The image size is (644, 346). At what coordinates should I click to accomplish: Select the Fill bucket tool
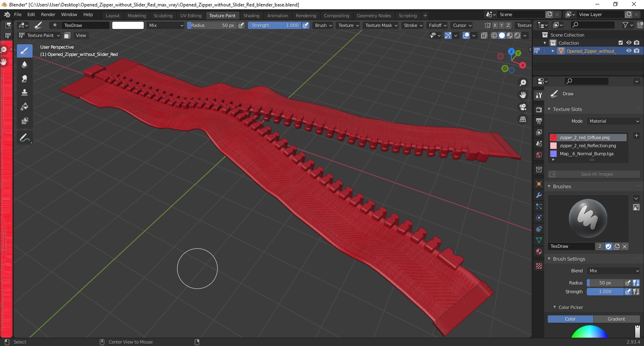tap(25, 107)
